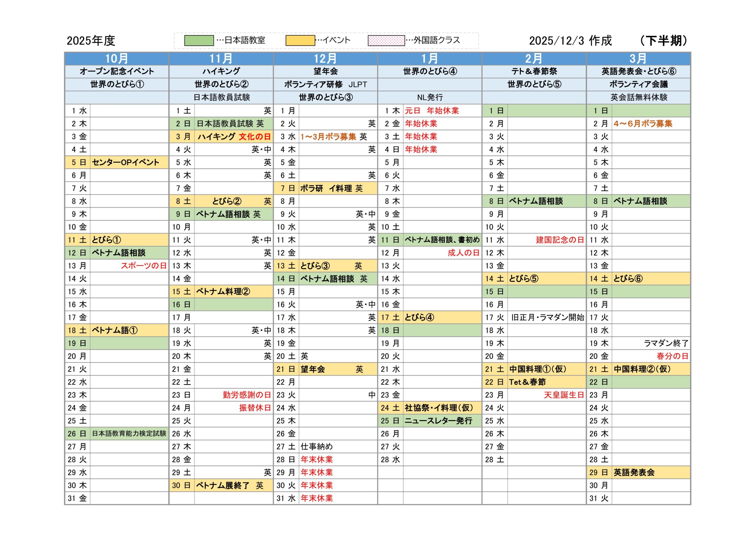Viewport: 756px width, 534px height.
Task: Click the pink 外国語クラス legend swatch
Action: pos(386,41)
